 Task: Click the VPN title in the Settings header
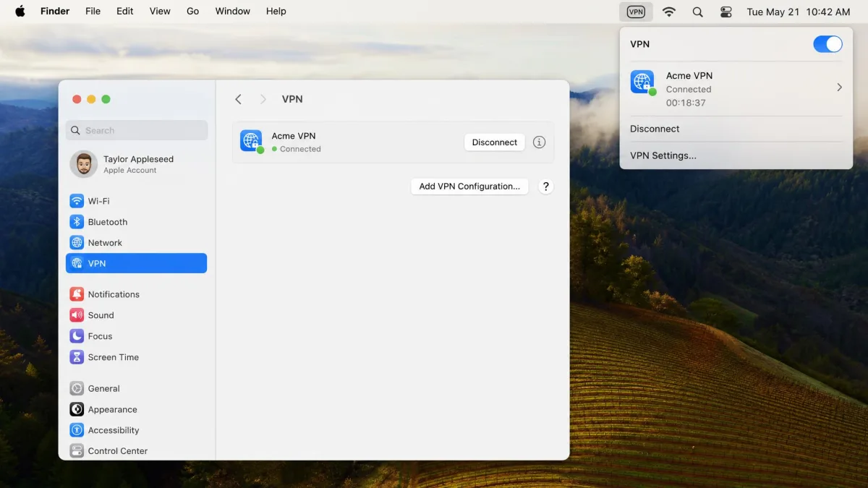click(x=292, y=99)
